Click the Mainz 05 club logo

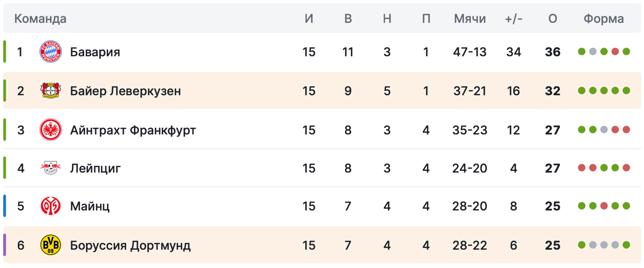point(51,206)
